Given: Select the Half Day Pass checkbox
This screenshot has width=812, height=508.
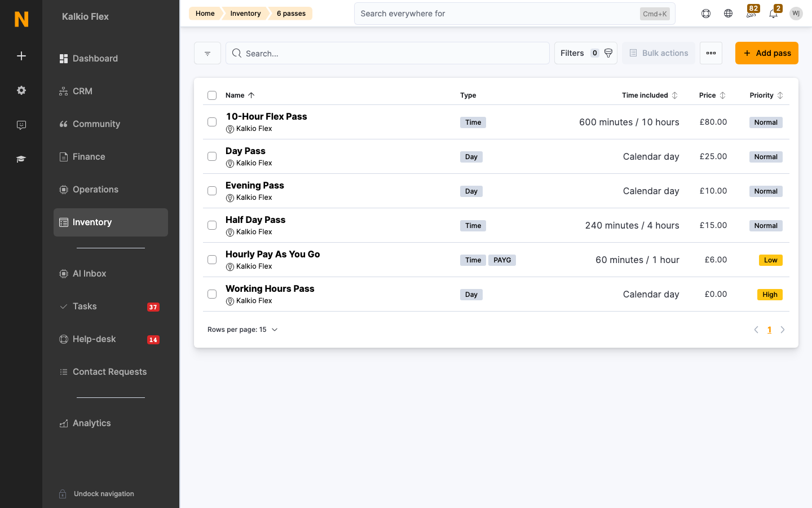Looking at the screenshot, I should 212,225.
